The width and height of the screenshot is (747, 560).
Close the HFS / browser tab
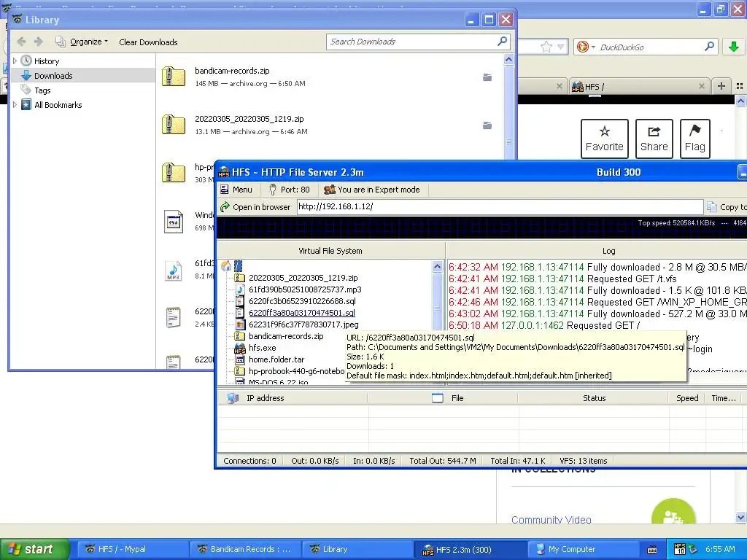[701, 86]
